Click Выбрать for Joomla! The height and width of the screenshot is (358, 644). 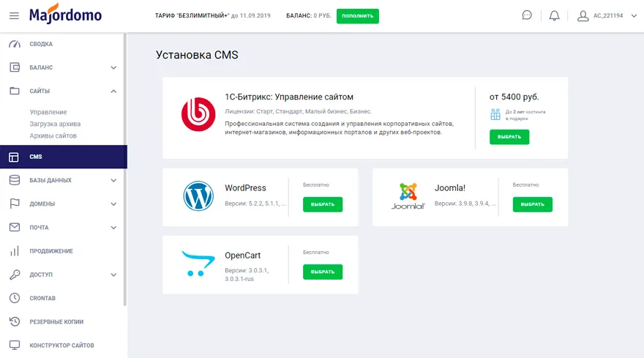[532, 204]
